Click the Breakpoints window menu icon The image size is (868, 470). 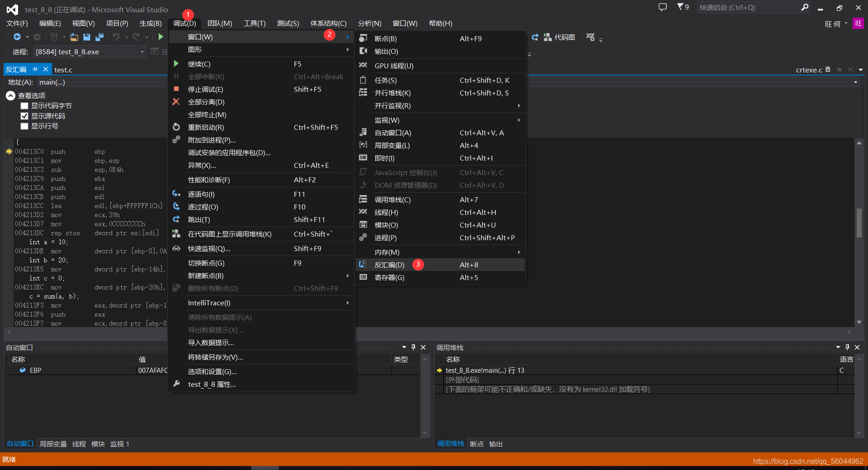[x=363, y=38]
